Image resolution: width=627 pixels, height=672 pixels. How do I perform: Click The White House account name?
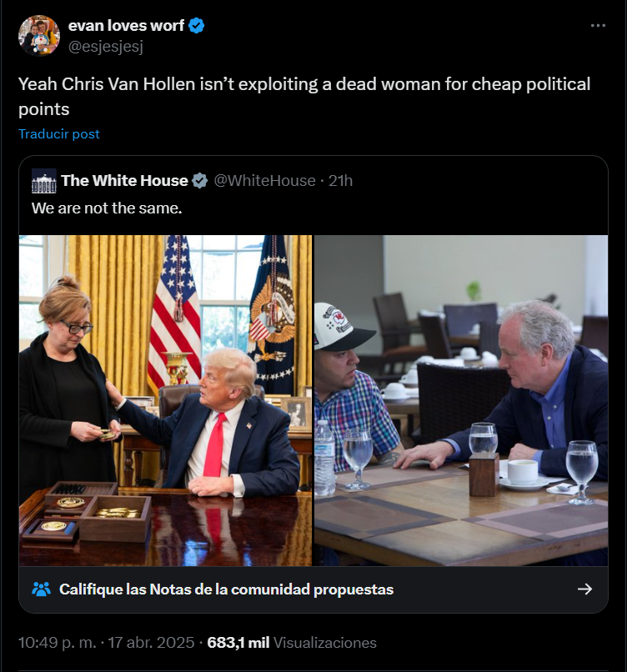[x=124, y=181]
